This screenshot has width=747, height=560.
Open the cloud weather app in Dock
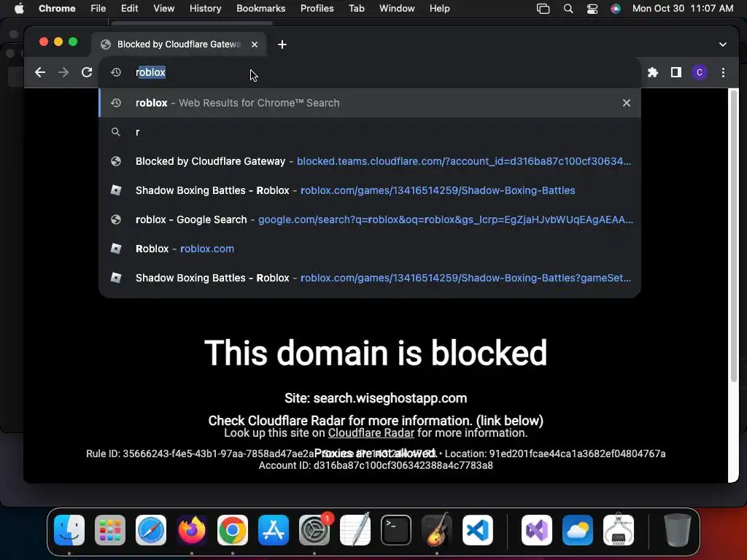(578, 530)
